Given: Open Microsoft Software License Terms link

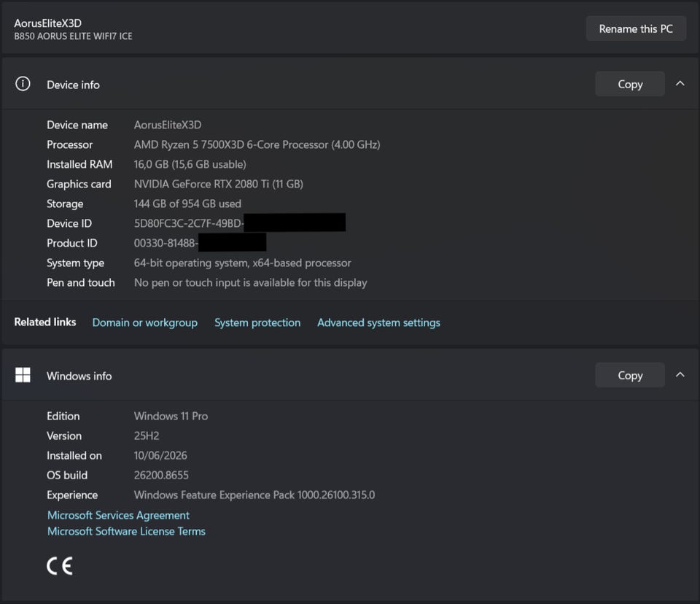Looking at the screenshot, I should (x=126, y=531).
